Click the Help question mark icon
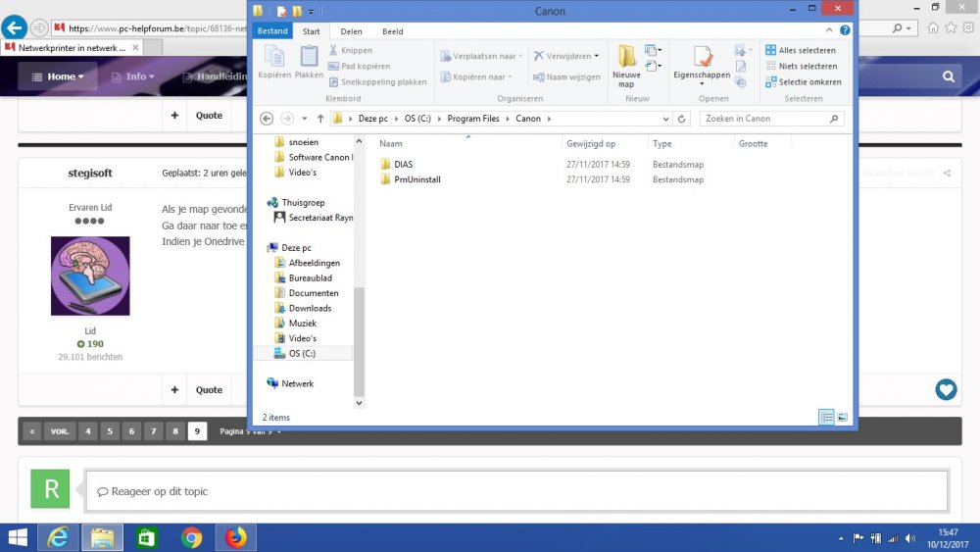980x552 pixels. 847,31
